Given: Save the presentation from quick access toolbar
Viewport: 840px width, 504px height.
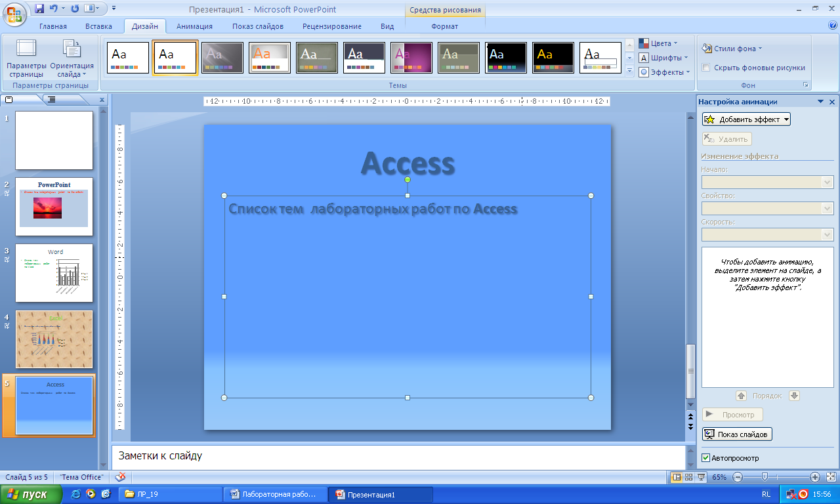Looking at the screenshot, I should coord(39,9).
